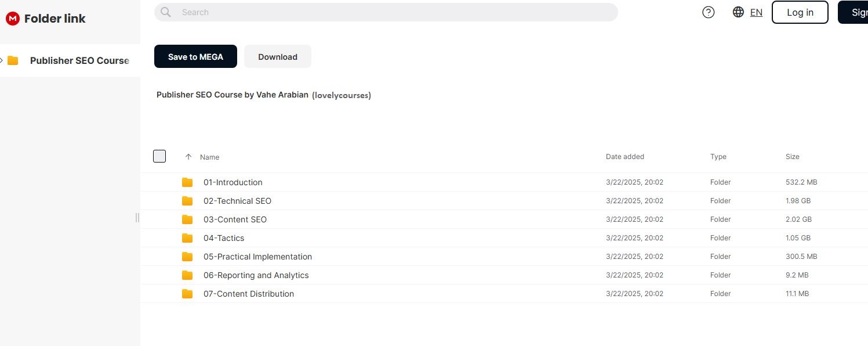Open the 01-Introduction folder icon
This screenshot has width=868, height=346.
[187, 182]
